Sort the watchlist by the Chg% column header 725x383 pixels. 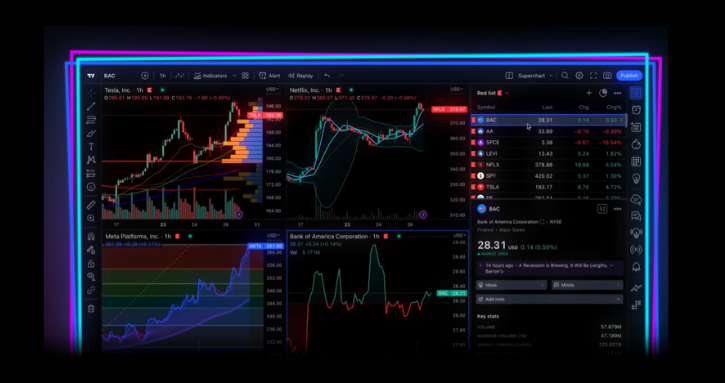[614, 107]
